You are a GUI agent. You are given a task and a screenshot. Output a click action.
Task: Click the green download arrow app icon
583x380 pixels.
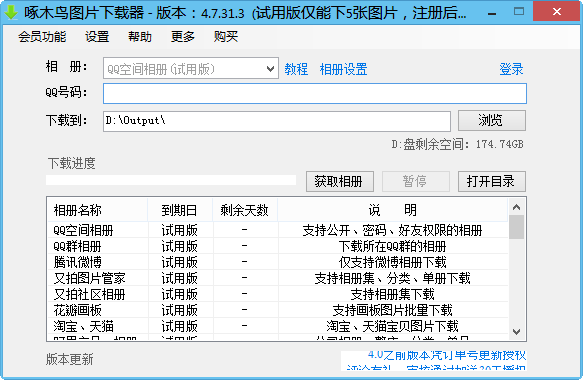[x=11, y=12]
